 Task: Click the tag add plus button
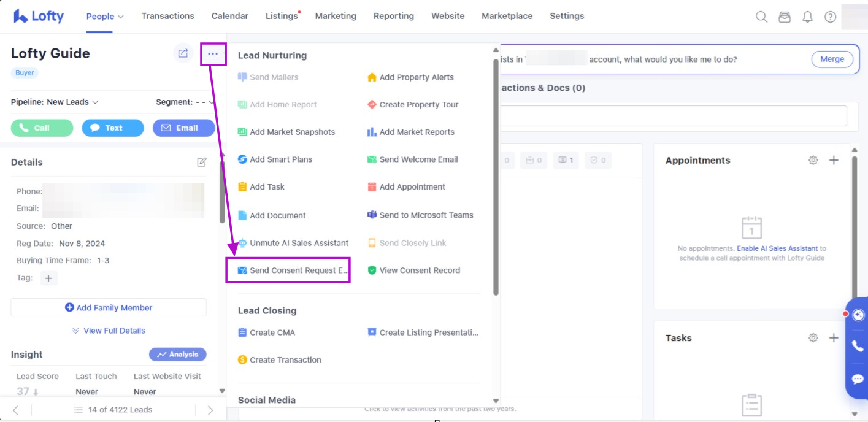tap(48, 278)
